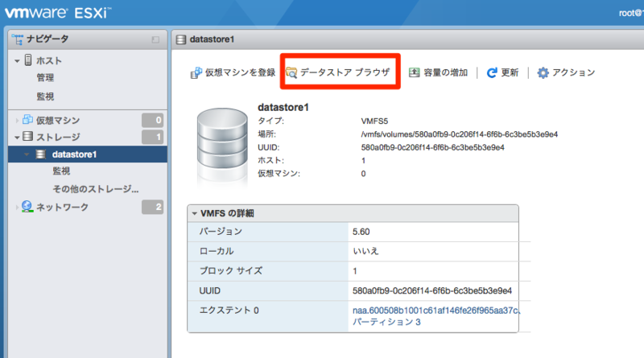Click the register virtual machine icon

[x=196, y=72]
